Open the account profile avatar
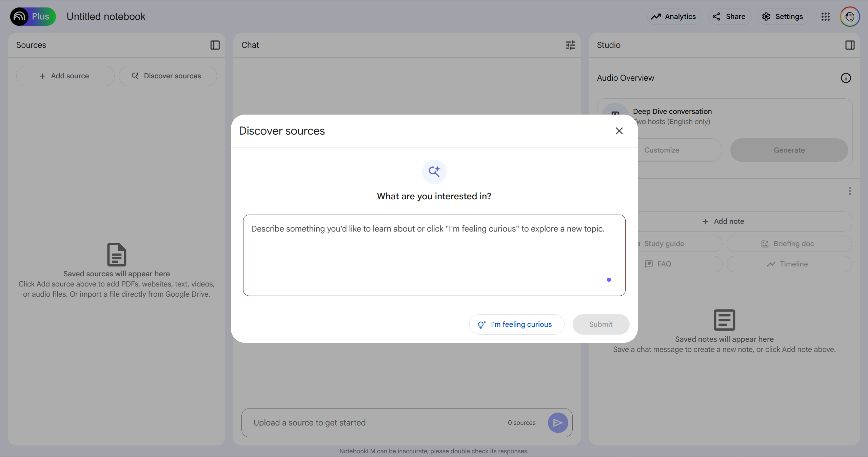This screenshot has height=457, width=868. point(849,17)
